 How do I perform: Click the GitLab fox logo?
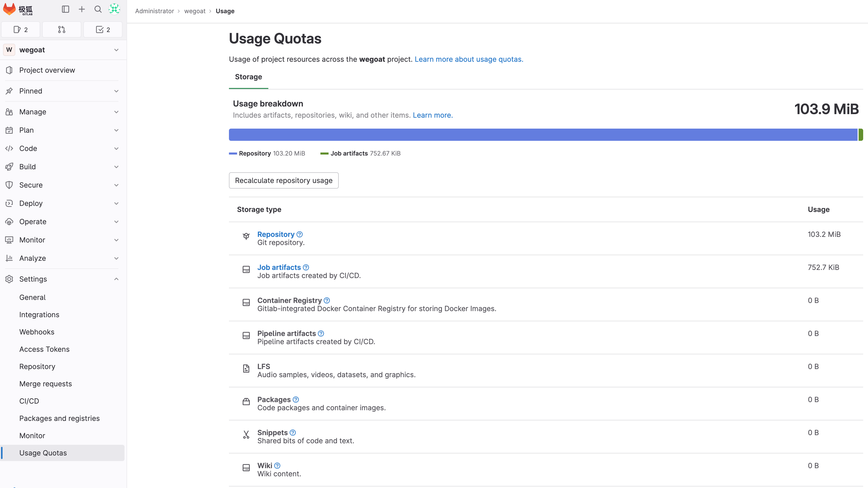click(x=9, y=9)
